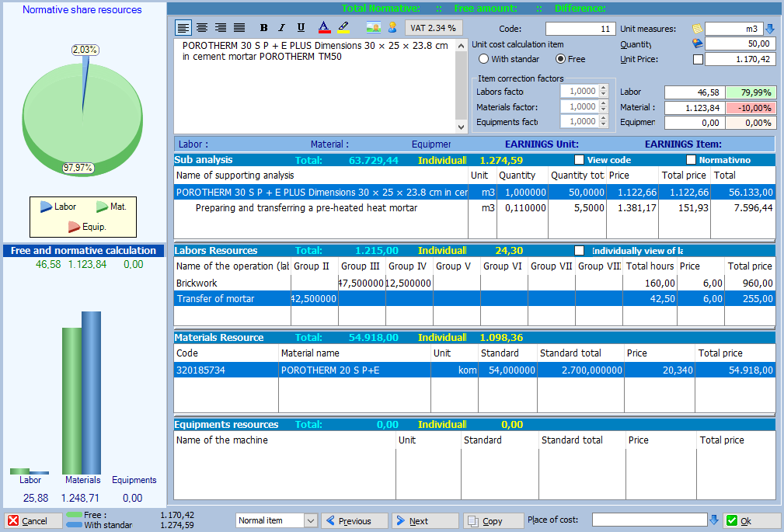784x532 pixels.
Task: Toggle italic formatting
Action: (x=282, y=28)
